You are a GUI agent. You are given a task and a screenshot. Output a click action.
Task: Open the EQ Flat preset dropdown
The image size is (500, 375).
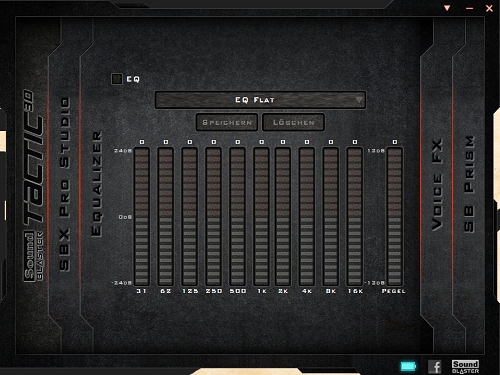pos(260,100)
